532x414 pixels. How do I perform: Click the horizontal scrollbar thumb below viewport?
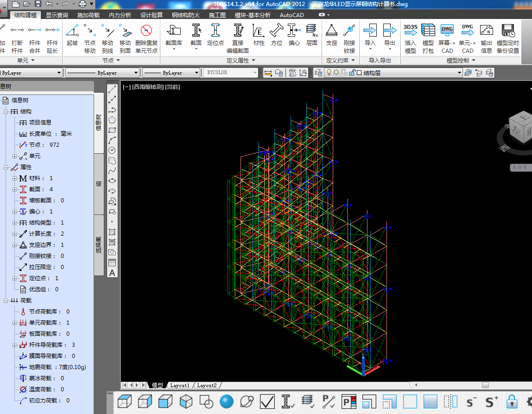pos(485,385)
